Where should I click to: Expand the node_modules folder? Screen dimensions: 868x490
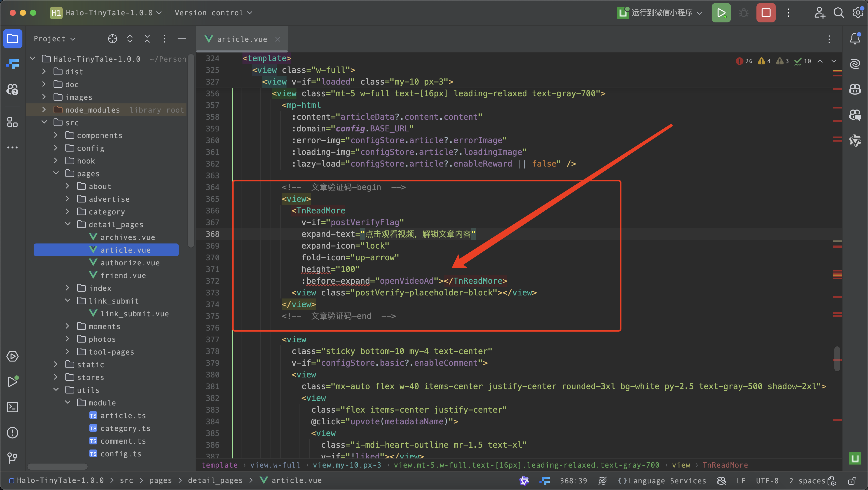(44, 110)
